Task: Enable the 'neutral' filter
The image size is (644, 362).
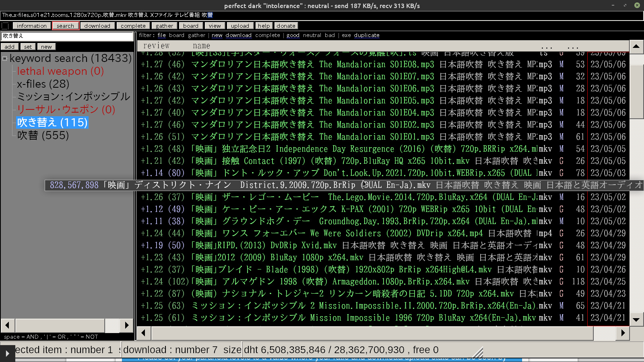Action: pos(312,35)
